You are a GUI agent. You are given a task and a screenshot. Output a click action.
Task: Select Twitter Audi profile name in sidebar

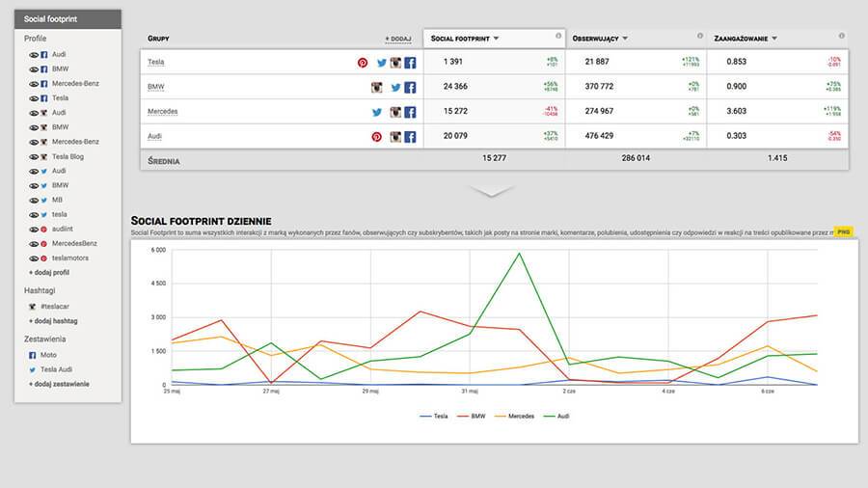coord(59,171)
